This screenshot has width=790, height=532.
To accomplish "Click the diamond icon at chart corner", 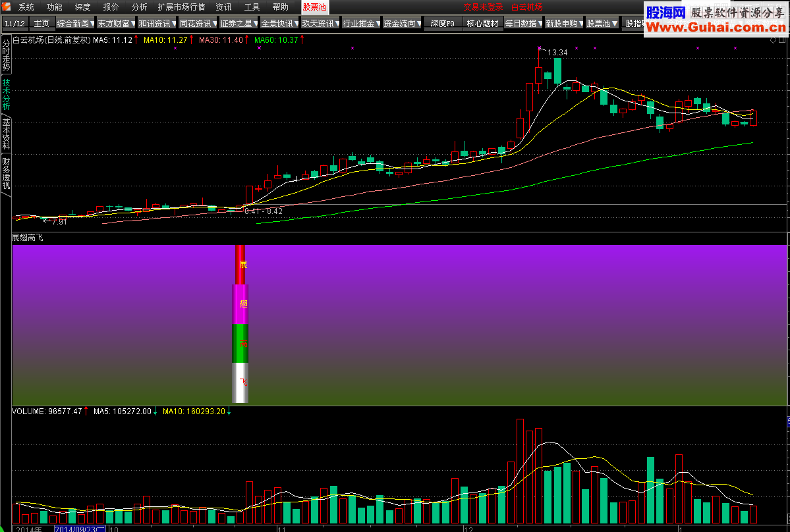I will pos(773,40).
